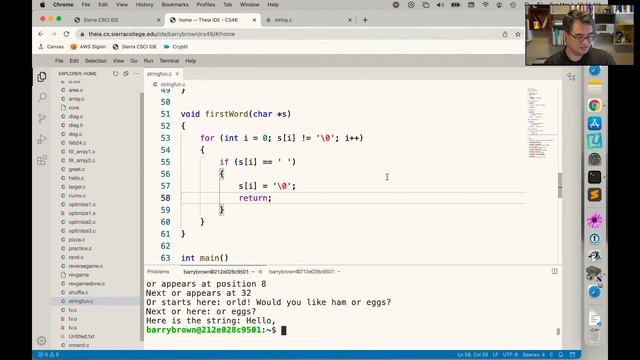Open the Search view in activity bar
The image size is (640, 360).
click(x=42, y=97)
